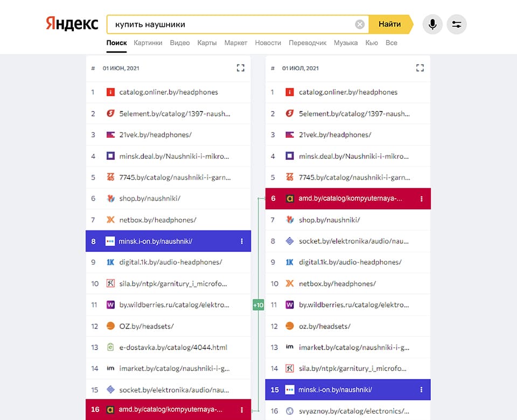Open the Кью tab
Screen dimensions: 517x420
click(372, 43)
